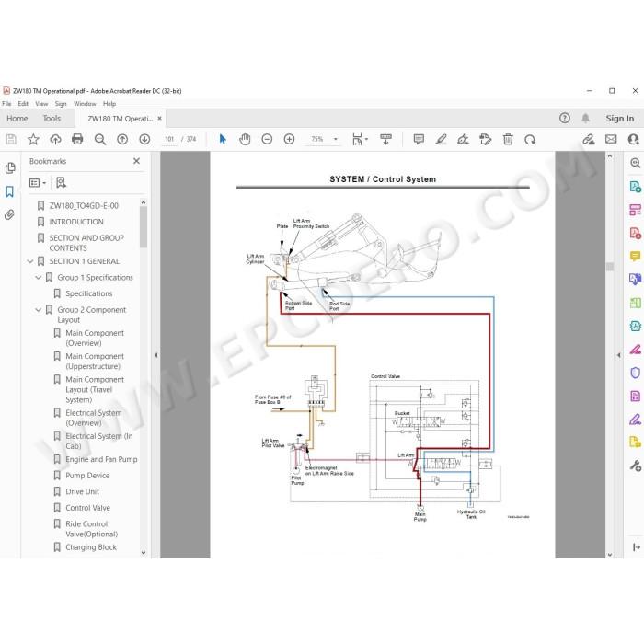Screen dimensions: 644x644
Task: Add a comment sticky note
Action: (419, 139)
